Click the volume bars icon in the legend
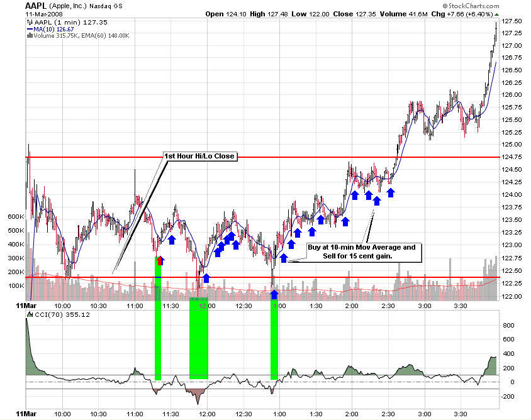 (30, 36)
